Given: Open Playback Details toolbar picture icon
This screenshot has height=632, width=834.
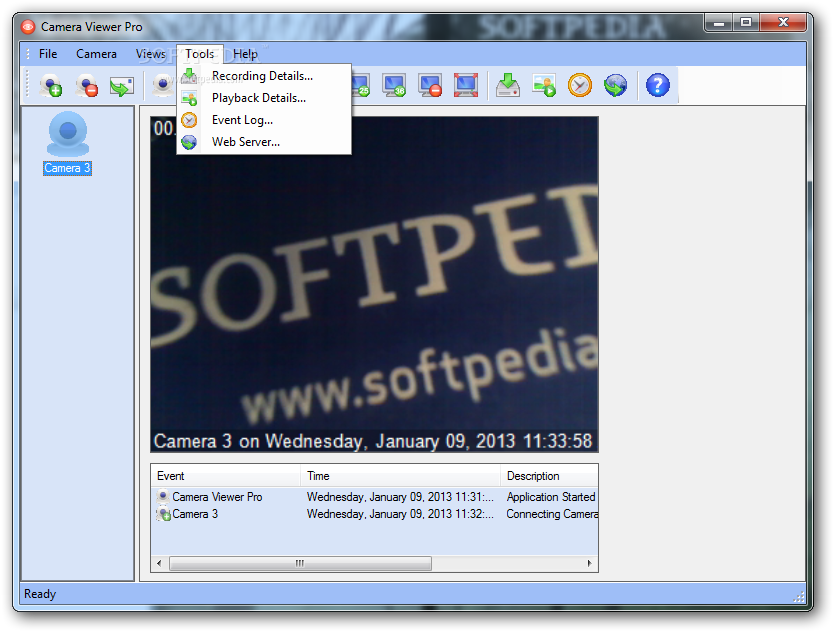Looking at the screenshot, I should (x=544, y=85).
